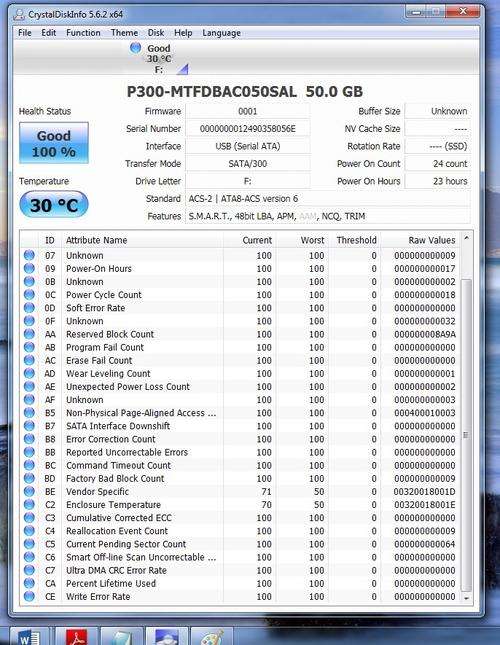Screen dimensions: 500x645
Task: Select the F: drive status orb
Action: [x=135, y=48]
